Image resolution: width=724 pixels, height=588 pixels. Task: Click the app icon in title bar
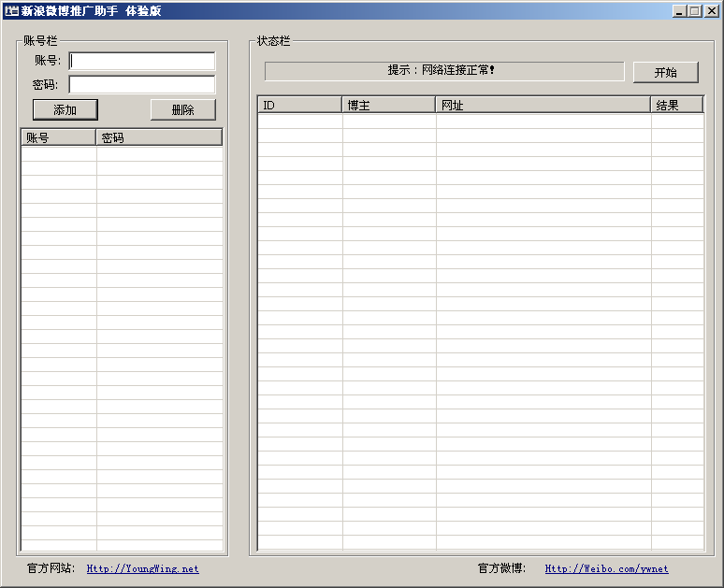[11, 10]
